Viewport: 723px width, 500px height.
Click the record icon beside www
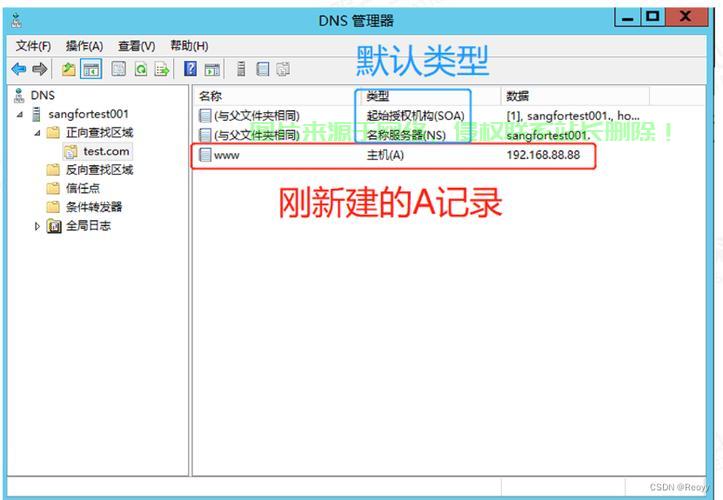click(x=205, y=155)
